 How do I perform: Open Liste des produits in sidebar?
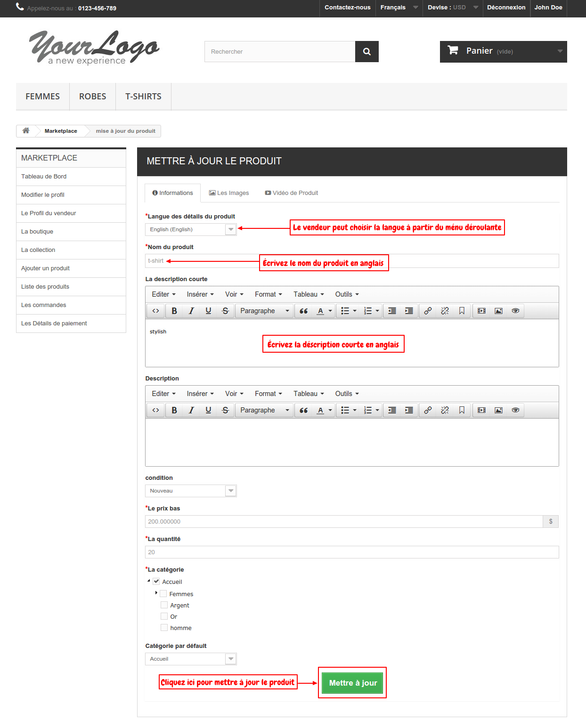(x=45, y=287)
